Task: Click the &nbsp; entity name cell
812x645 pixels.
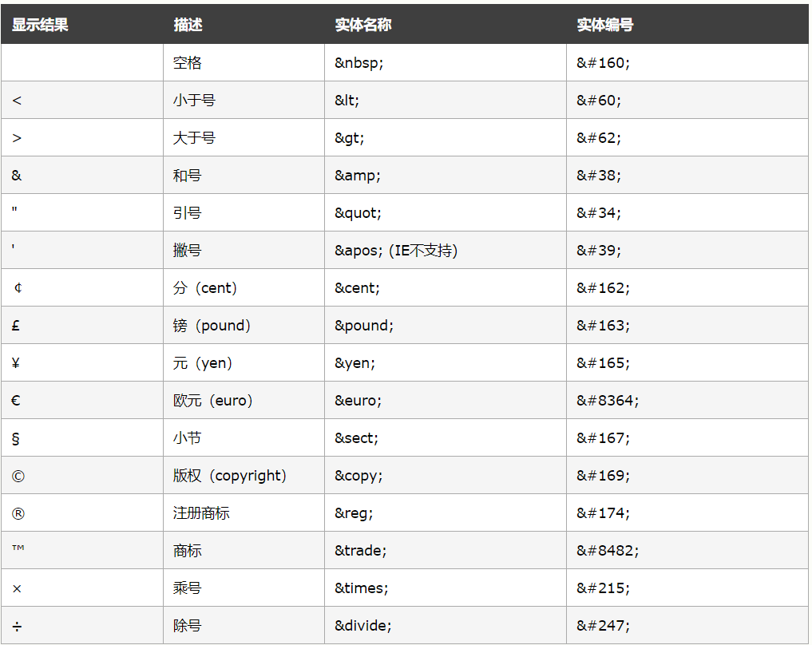Action: tap(359, 63)
